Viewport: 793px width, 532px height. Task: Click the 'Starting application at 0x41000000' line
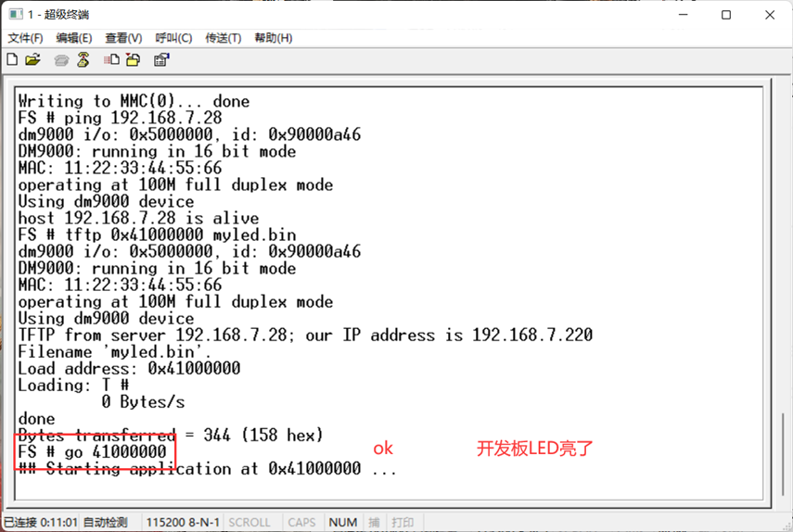pyautogui.click(x=208, y=468)
